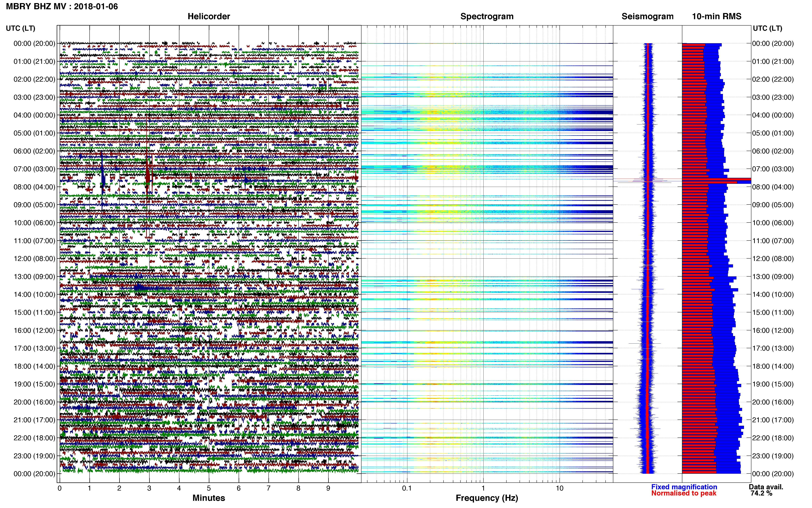Click right axis label 23:00 (19:00)
This screenshot has width=812, height=508.
[x=773, y=456]
